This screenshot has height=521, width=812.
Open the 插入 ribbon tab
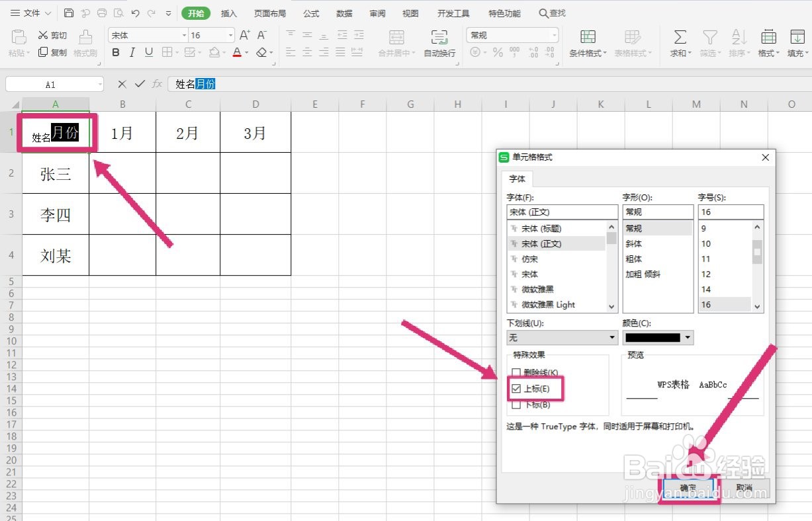[229, 13]
